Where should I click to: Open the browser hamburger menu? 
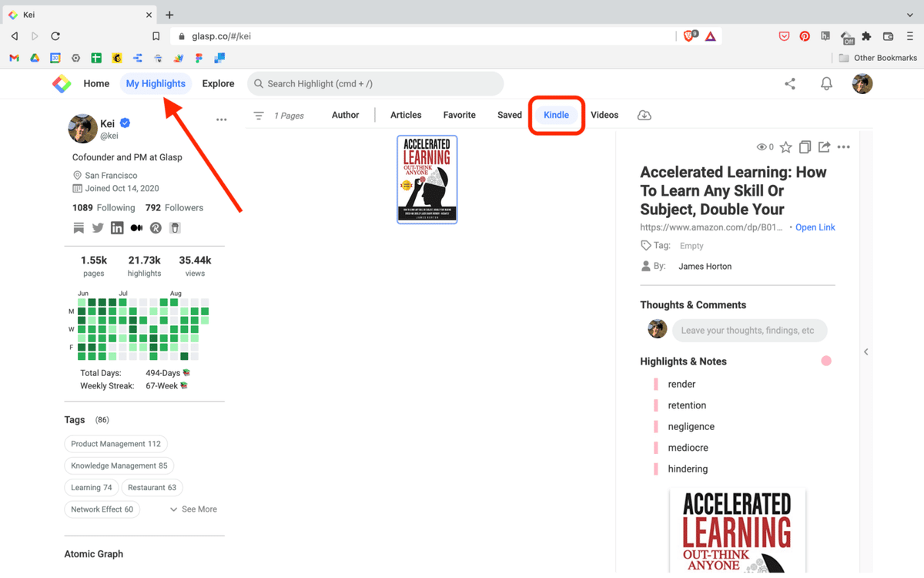(x=909, y=36)
